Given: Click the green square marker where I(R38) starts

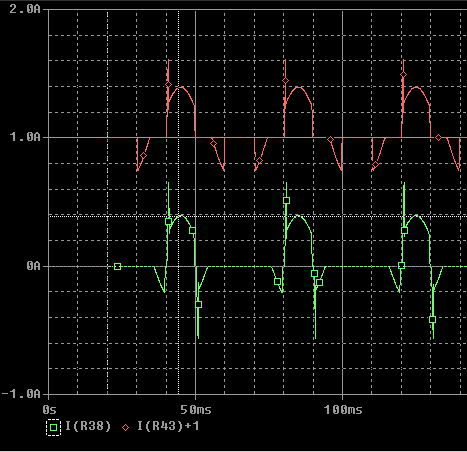Looking at the screenshot, I should tap(117, 267).
